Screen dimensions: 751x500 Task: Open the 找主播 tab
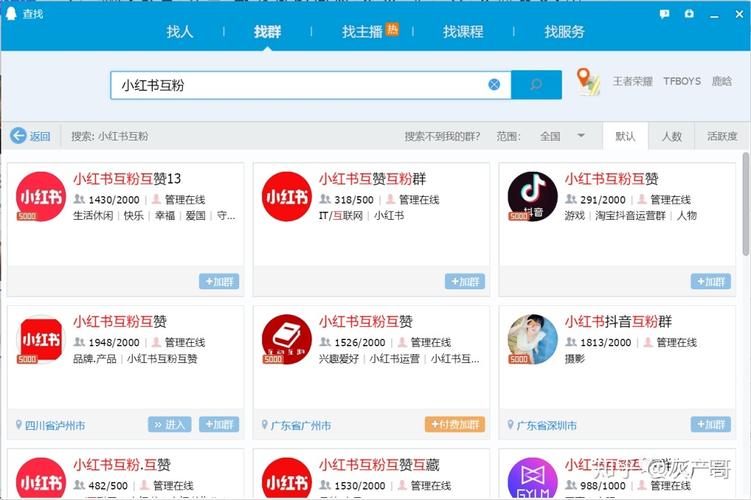point(362,32)
